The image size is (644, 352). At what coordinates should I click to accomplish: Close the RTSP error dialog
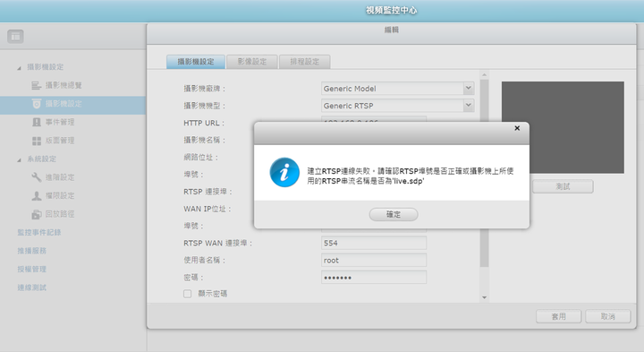coord(517,128)
